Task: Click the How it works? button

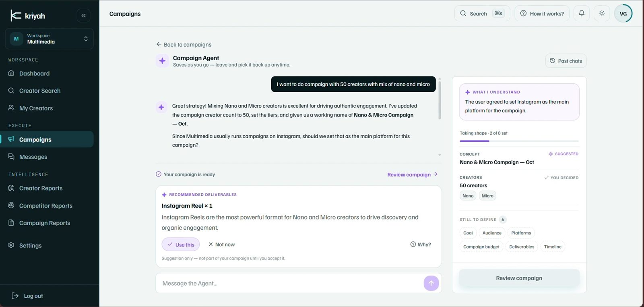Action: point(542,13)
